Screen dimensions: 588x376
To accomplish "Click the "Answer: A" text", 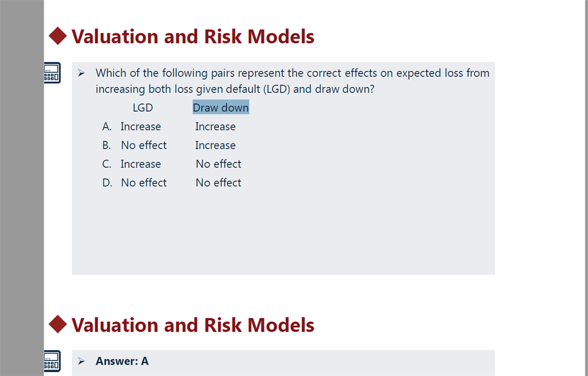I will (122, 361).
